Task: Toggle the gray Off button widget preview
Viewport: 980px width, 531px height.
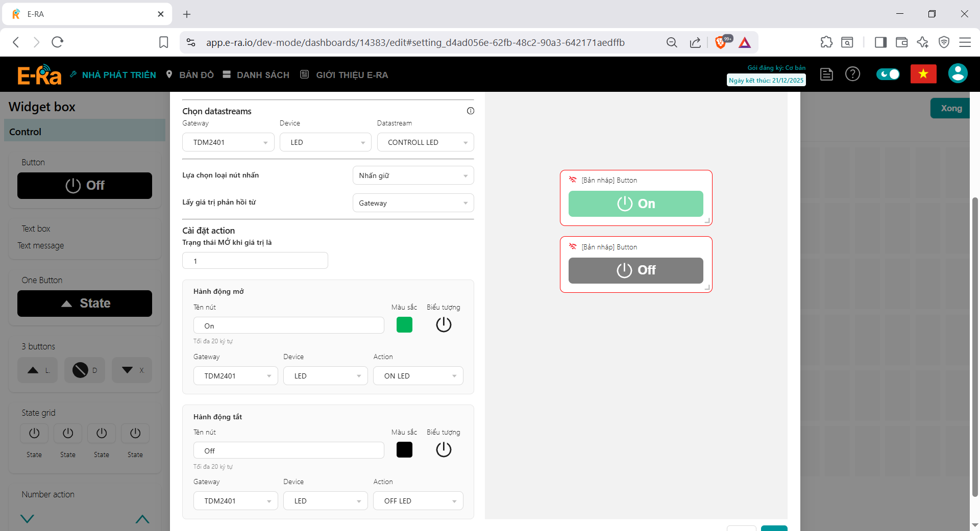Action: pos(635,270)
